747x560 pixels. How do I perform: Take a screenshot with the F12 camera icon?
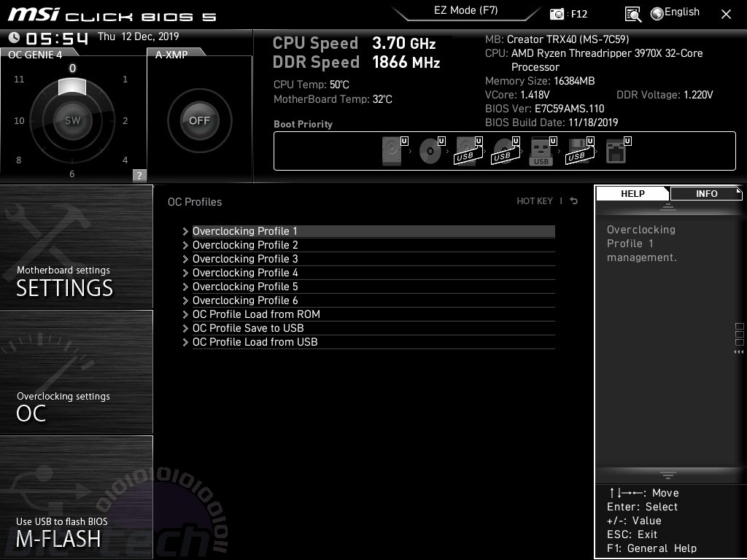pos(557,14)
